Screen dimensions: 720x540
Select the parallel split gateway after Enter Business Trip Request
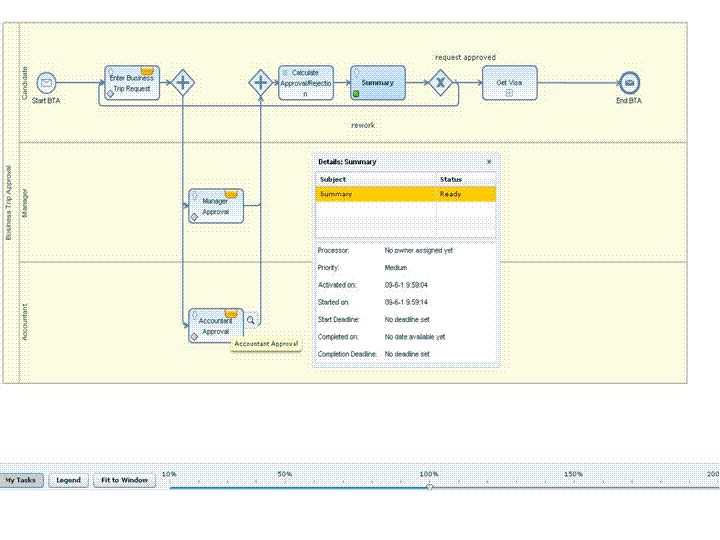(x=182, y=83)
